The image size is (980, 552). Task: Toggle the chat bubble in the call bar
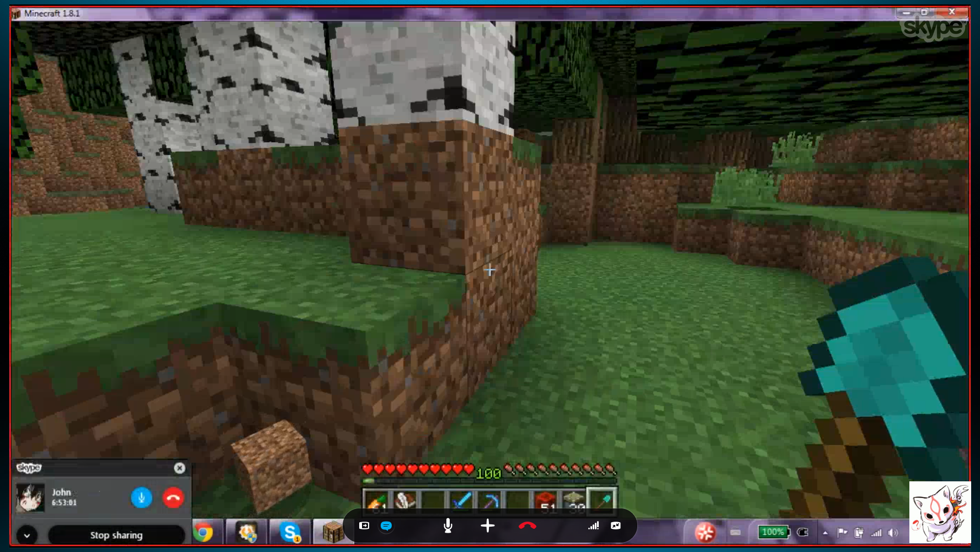point(386,526)
